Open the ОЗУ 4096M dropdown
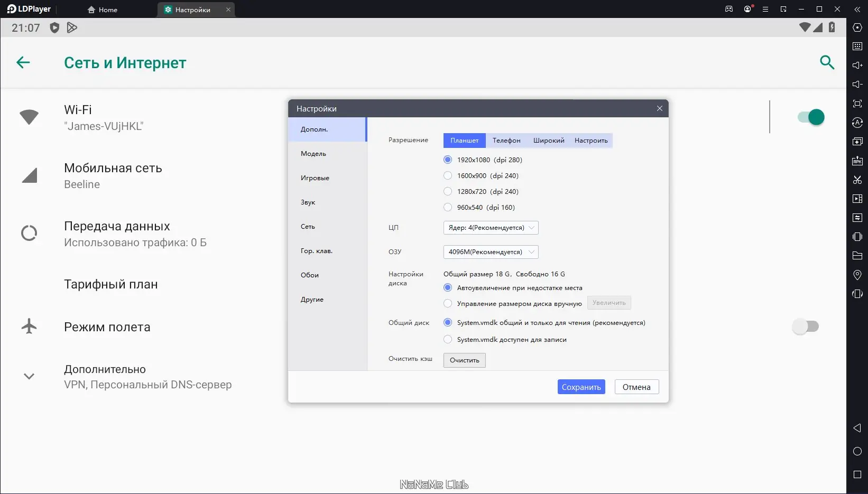868x494 pixels. [x=491, y=252]
